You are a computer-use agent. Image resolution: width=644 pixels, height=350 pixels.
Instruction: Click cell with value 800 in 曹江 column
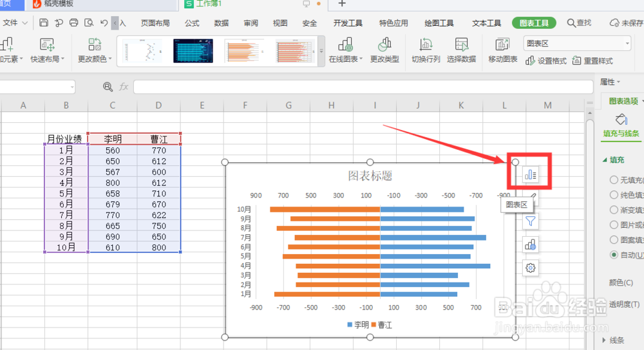point(158,248)
